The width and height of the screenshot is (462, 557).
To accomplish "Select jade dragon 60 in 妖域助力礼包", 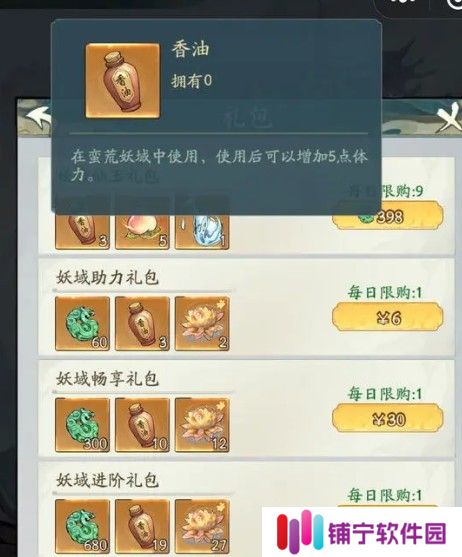I will tap(82, 324).
